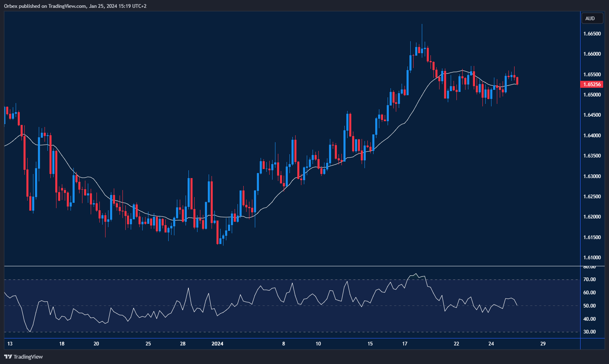This screenshot has height=364, width=609.
Task: Click the red last-price label 1.65256
Action: pos(592,84)
